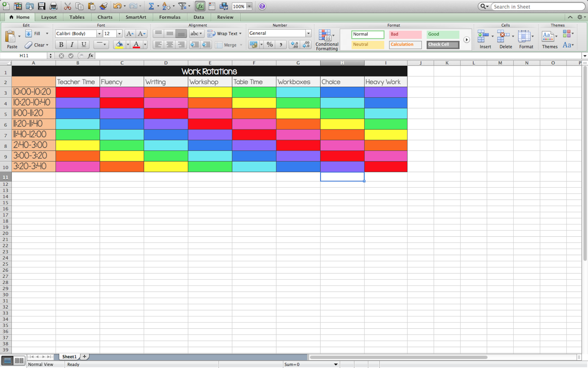Open the Fill dropdown in Edit group
This screenshot has width=588, height=368.
[47, 33]
